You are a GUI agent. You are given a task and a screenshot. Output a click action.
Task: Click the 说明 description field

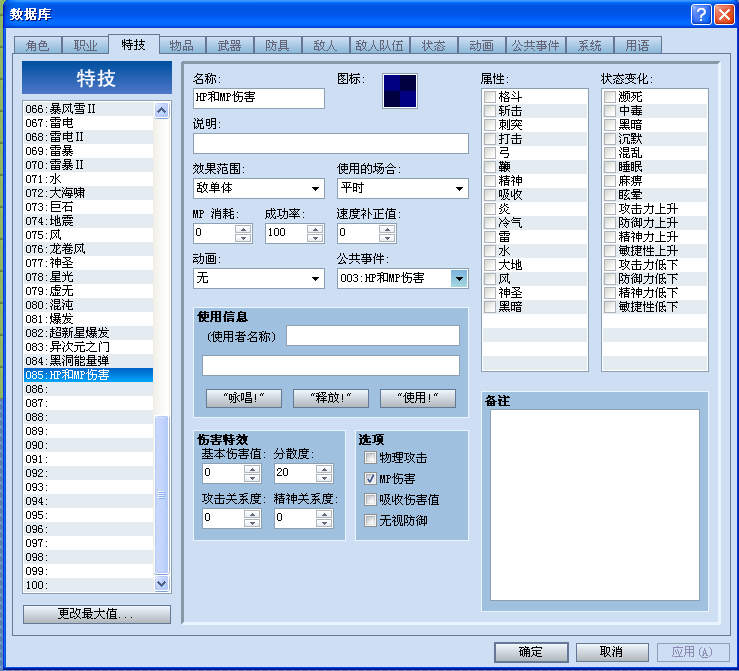click(x=331, y=143)
